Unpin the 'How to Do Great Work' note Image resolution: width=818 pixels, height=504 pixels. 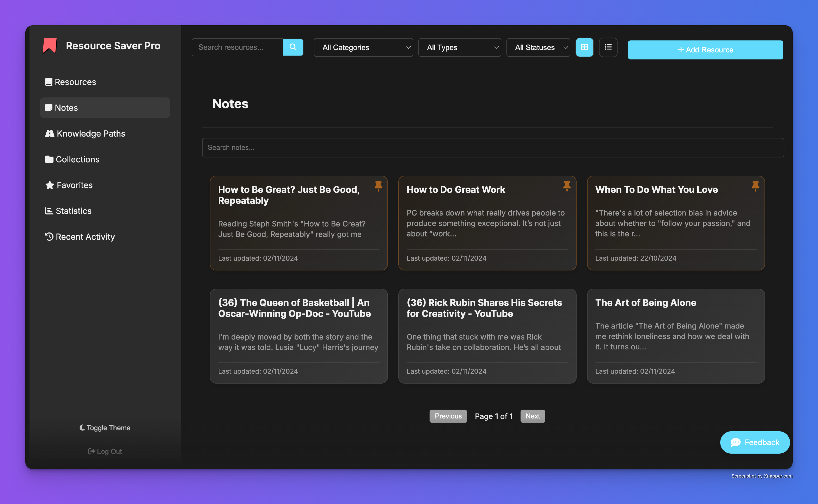(567, 186)
